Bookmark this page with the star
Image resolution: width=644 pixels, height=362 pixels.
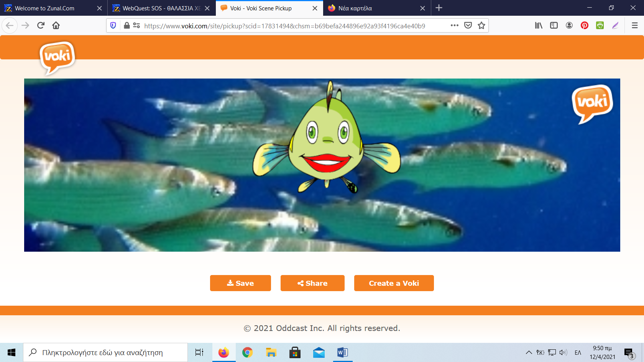coord(481,26)
